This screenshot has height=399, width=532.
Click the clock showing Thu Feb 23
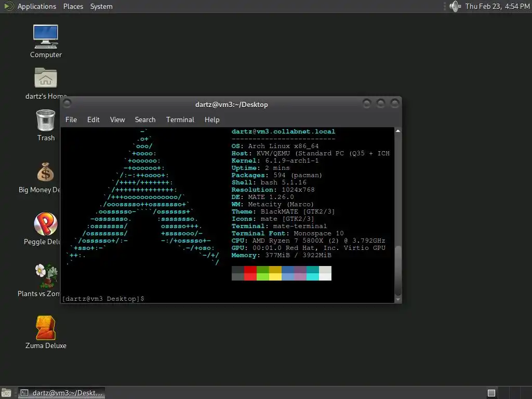click(497, 6)
